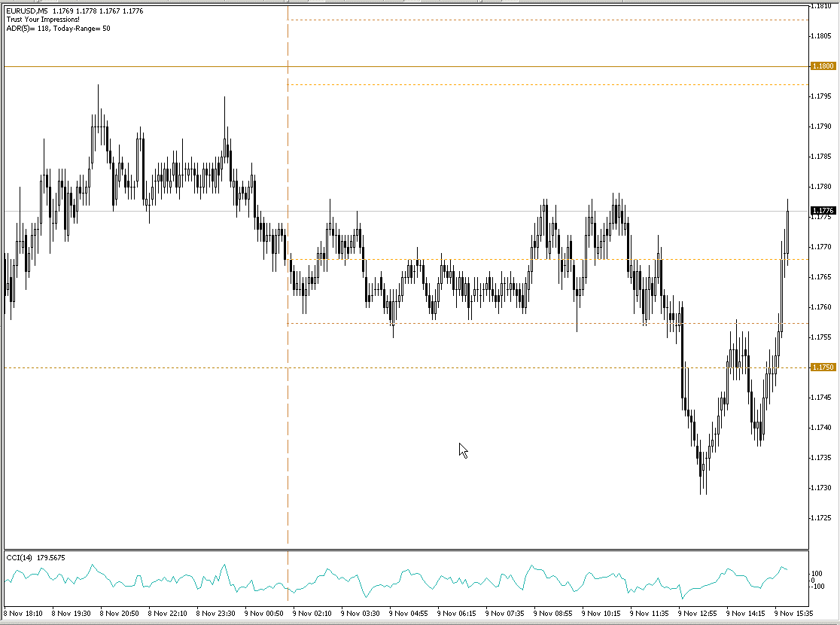Image resolution: width=840 pixels, height=625 pixels.
Task: Click the 1.1730 price scale label
Action: [x=822, y=488]
